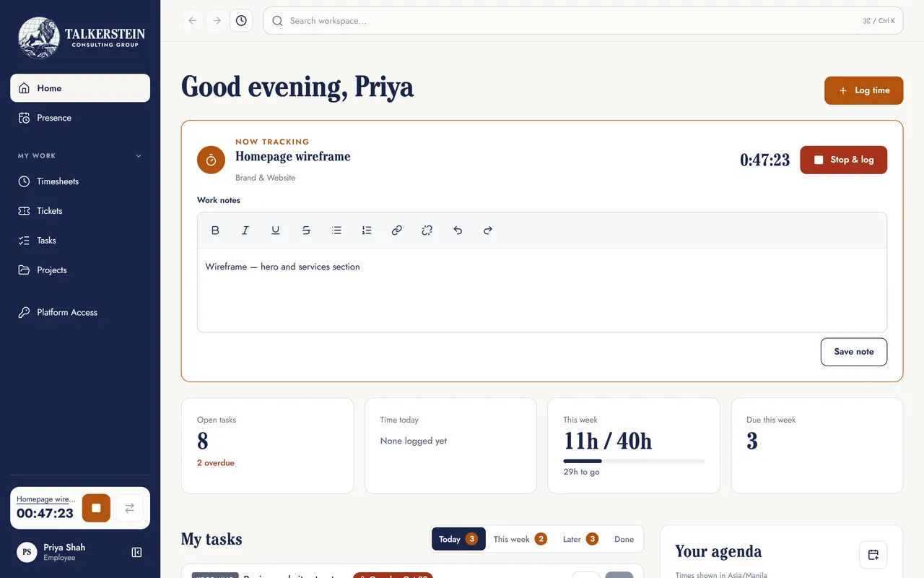Open the Priya Shah profile entry
This screenshot has height=578, width=924.
pos(64,553)
